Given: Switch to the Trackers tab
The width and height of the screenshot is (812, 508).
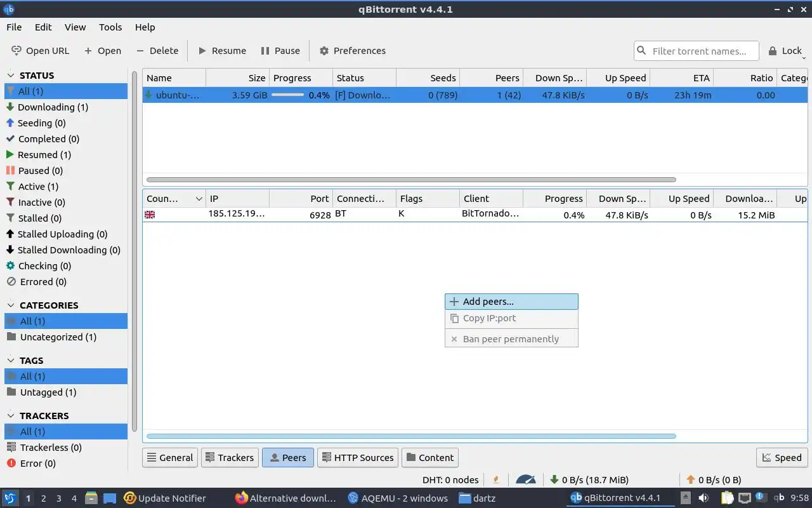Looking at the screenshot, I should click(x=229, y=458).
